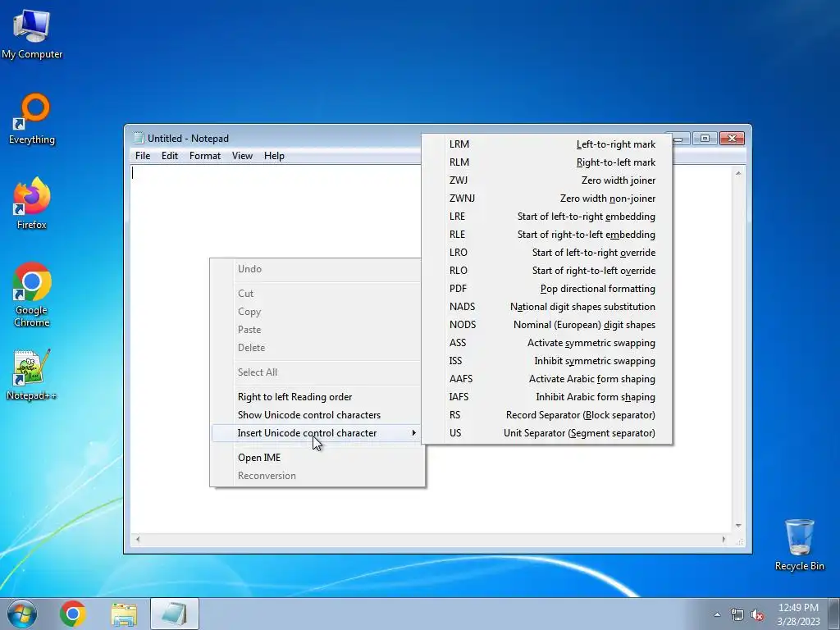Screen dimensions: 840x630
Task: Open the taskbar clock and date
Action: [x=798, y=614]
